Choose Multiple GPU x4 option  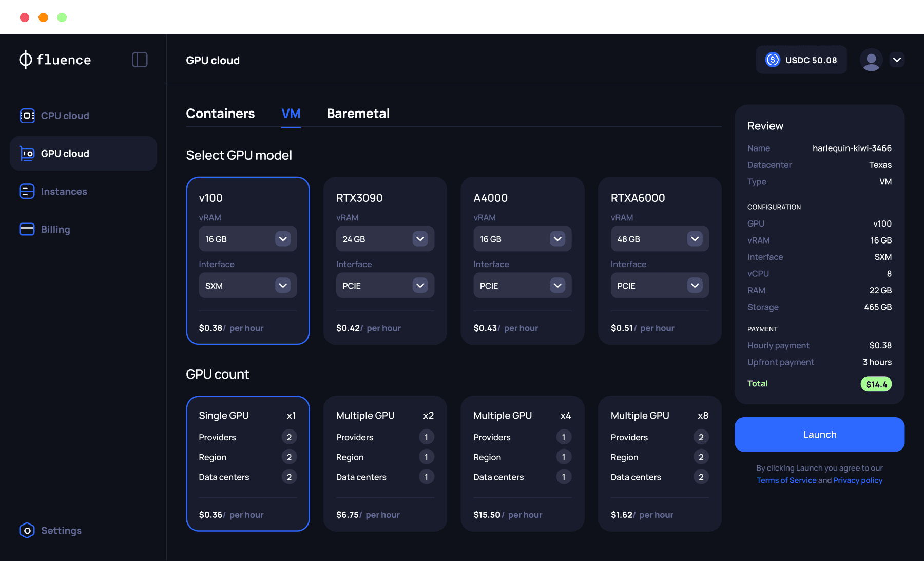point(523,463)
